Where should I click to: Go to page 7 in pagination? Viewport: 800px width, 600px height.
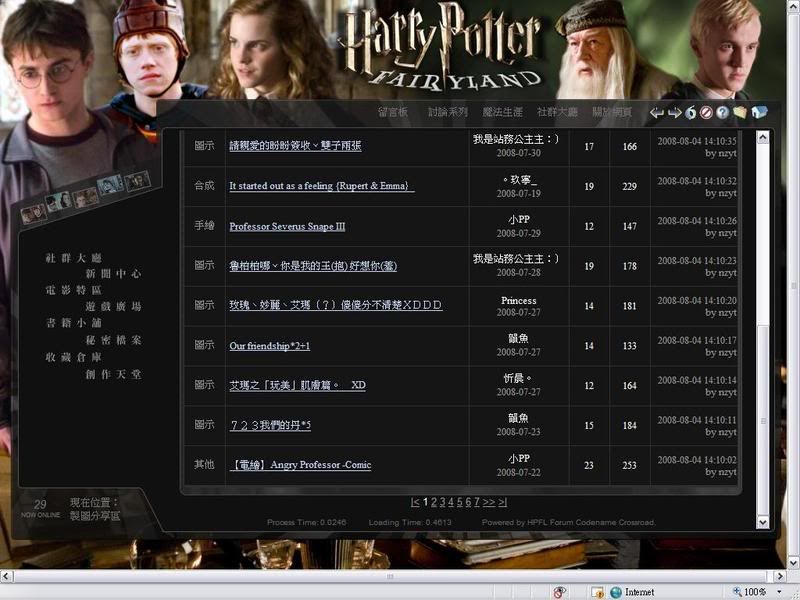477,503
